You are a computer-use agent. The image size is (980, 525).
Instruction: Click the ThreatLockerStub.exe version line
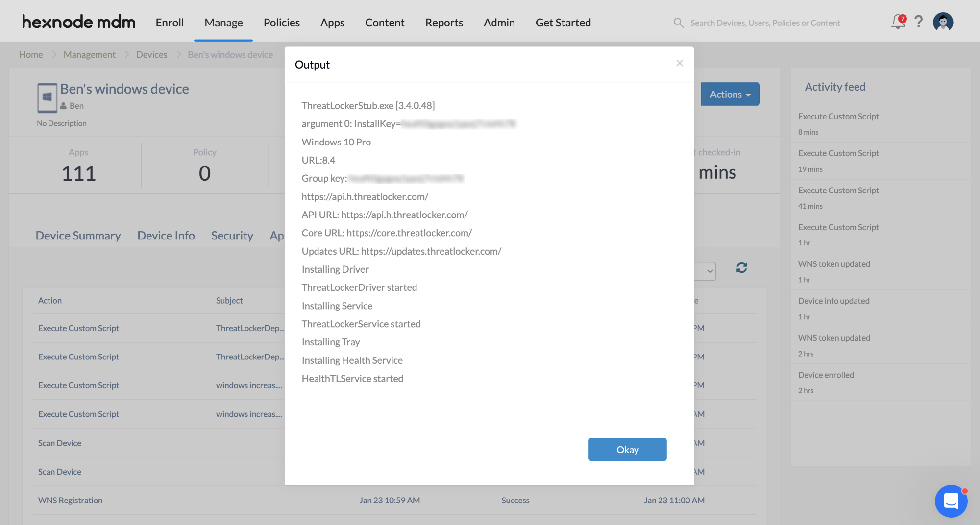pyautogui.click(x=368, y=105)
